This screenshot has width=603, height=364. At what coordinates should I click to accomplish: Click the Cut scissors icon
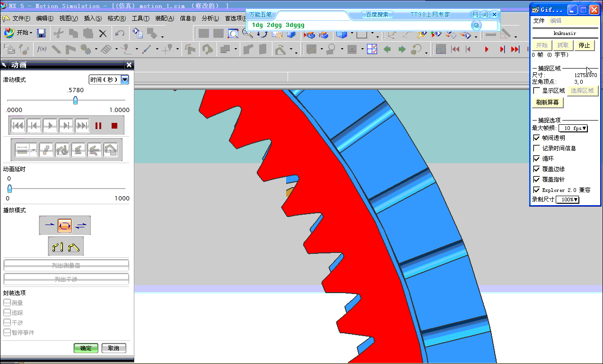click(x=58, y=33)
